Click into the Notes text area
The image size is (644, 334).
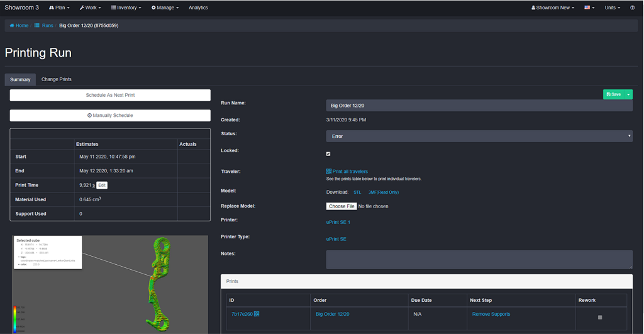click(479, 259)
